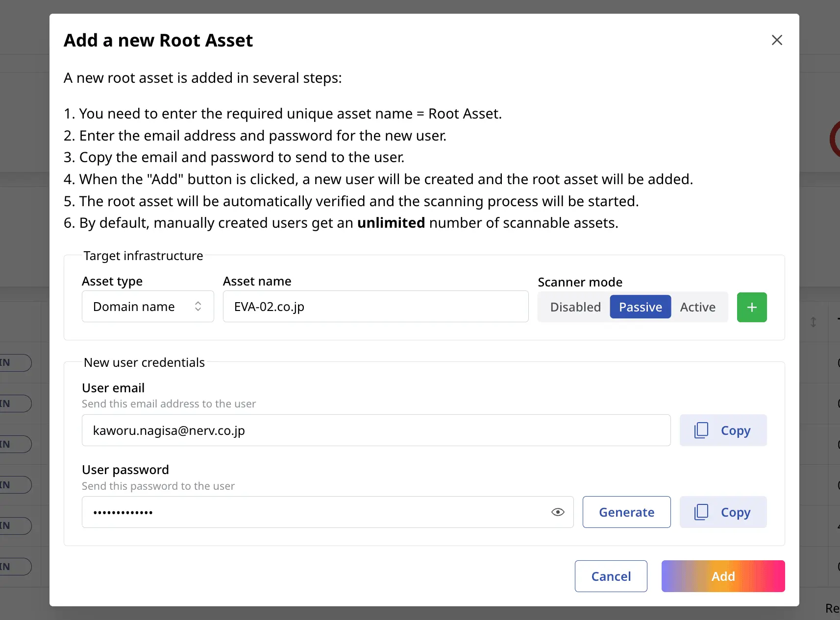Switch scanner mode to Active
Viewport: 840px width, 620px height.
[697, 307]
